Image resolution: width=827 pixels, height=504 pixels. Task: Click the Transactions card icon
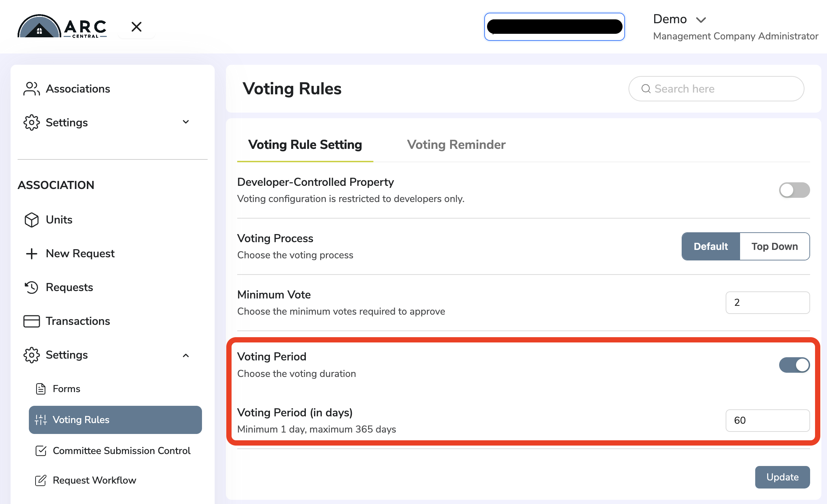32,321
